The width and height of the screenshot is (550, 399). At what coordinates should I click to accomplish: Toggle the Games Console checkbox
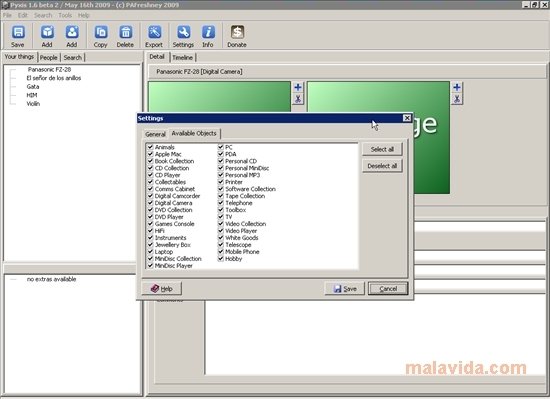[150, 224]
